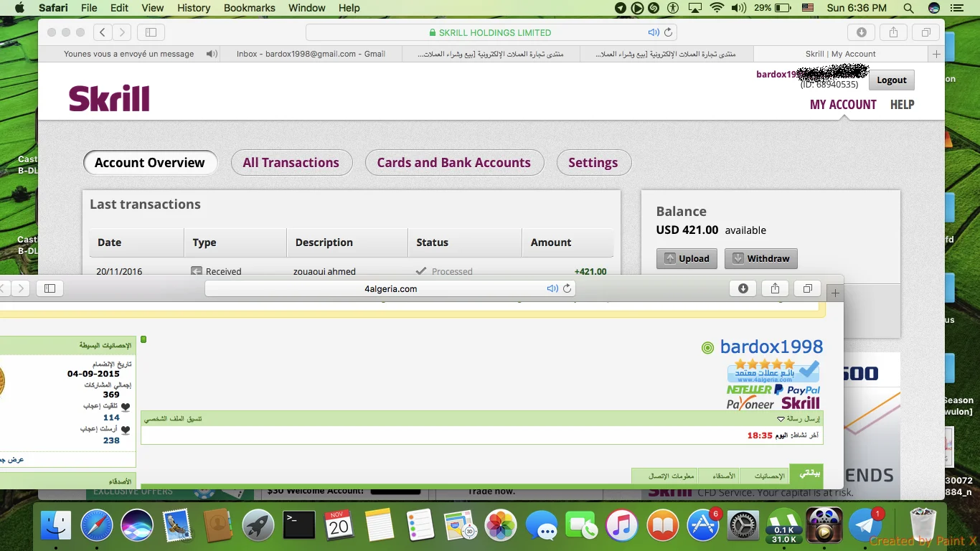The width and height of the screenshot is (980, 551).
Task: Open Safari downloads in back window
Action: point(861,32)
